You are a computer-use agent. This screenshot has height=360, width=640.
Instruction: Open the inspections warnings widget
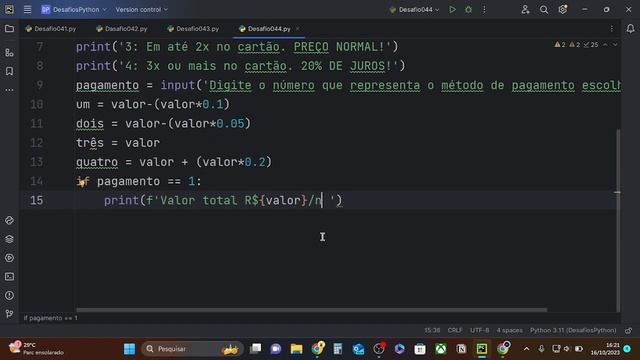point(576,44)
